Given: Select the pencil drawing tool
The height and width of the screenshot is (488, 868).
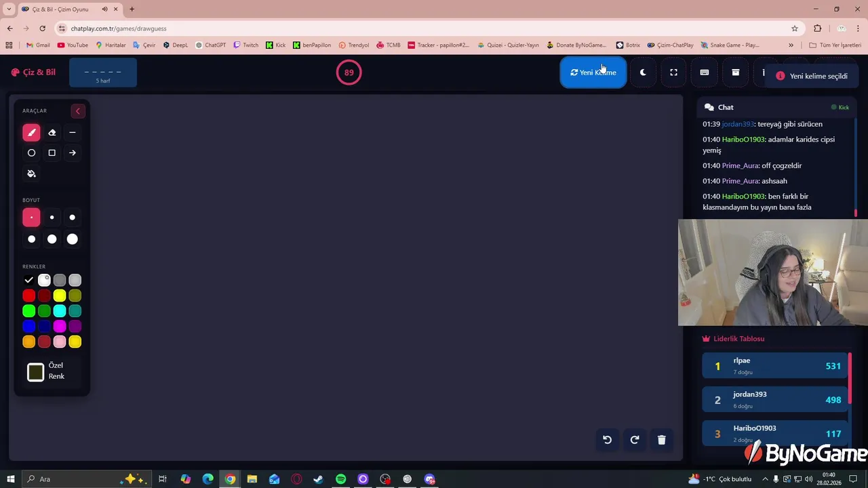Looking at the screenshot, I should pyautogui.click(x=31, y=133).
